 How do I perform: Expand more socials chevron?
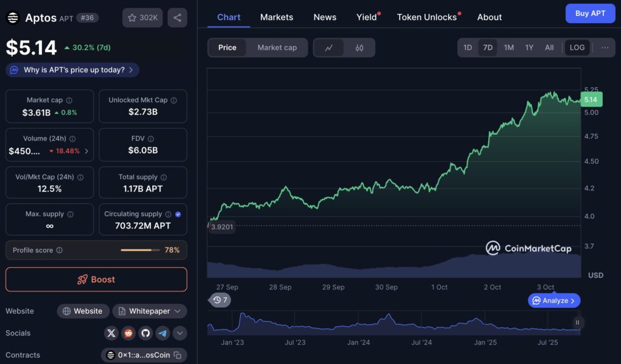point(180,333)
